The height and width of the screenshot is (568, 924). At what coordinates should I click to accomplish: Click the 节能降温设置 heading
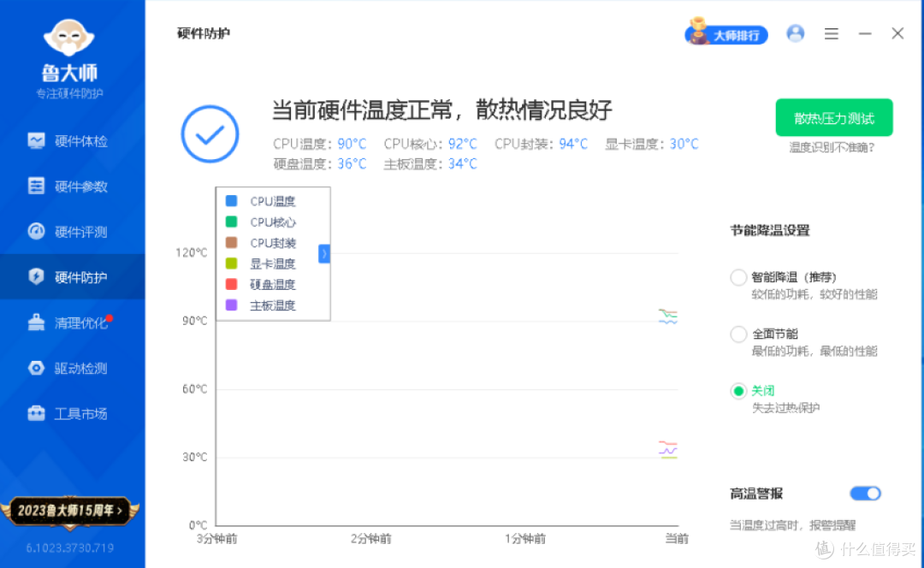click(x=770, y=230)
